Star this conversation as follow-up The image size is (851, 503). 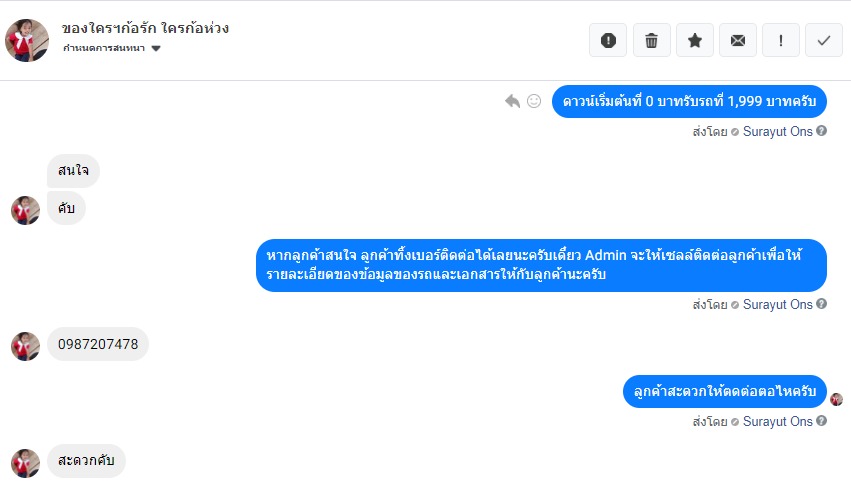pyautogui.click(x=695, y=40)
